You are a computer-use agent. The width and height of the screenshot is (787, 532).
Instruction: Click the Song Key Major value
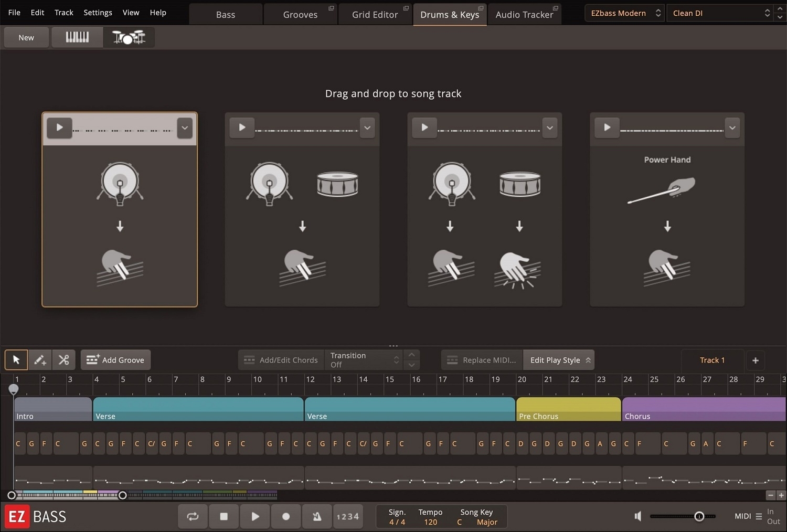point(487,522)
